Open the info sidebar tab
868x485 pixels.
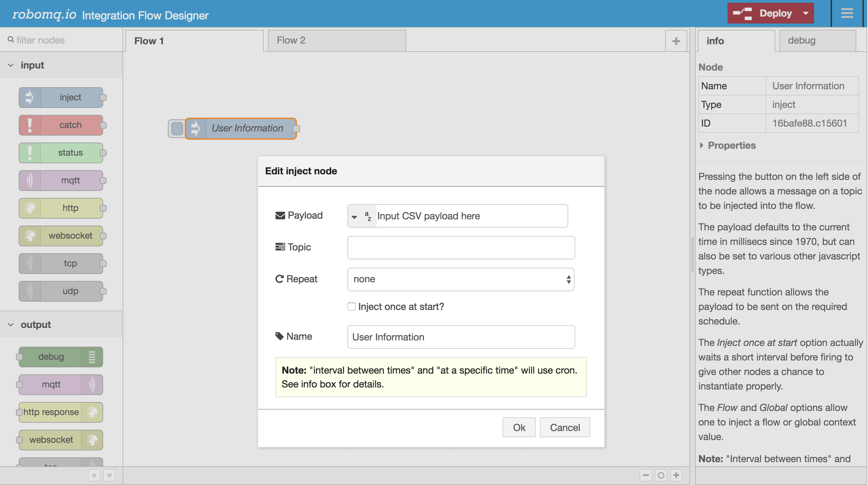(736, 41)
